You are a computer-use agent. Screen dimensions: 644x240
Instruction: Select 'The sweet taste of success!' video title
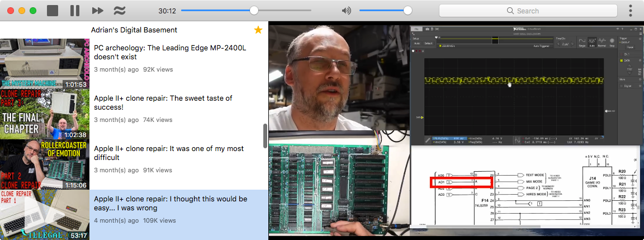tap(163, 103)
